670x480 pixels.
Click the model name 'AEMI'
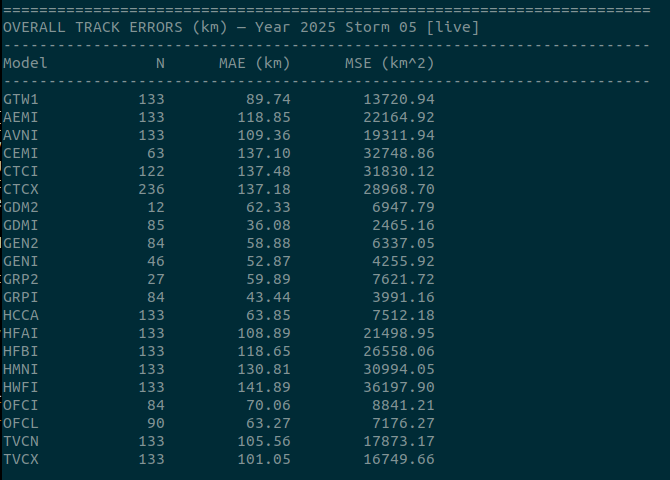21,117
